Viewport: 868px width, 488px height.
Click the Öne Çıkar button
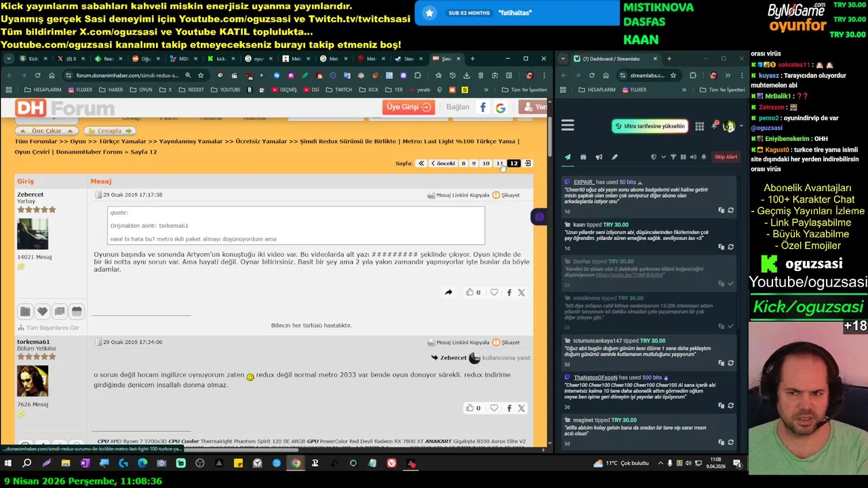47,131
